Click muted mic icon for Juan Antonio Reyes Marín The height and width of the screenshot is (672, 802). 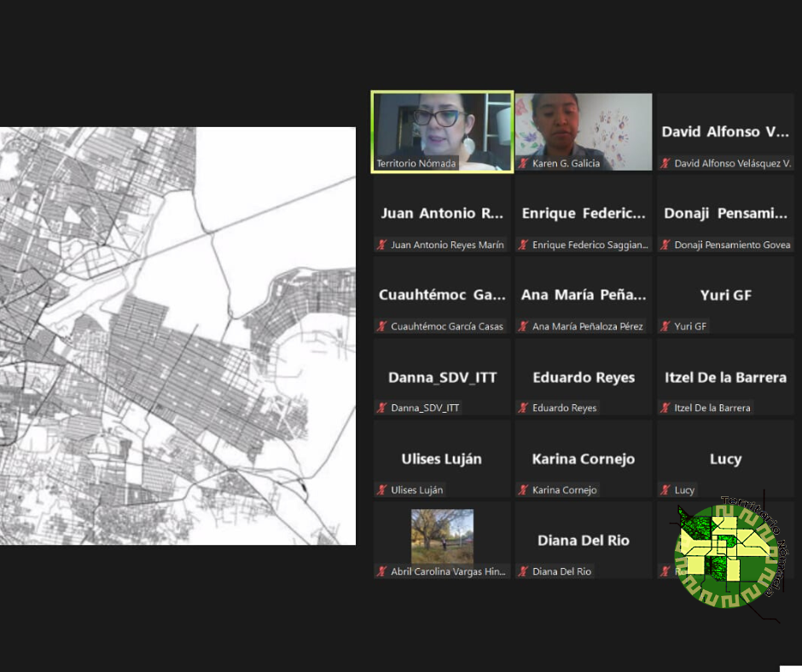click(382, 245)
